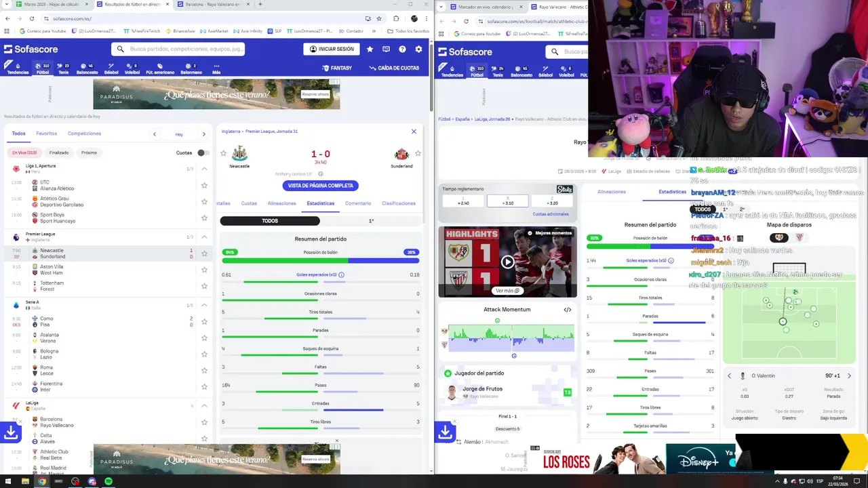Open Cuotas tab in Newcastle match panel

tap(249, 203)
